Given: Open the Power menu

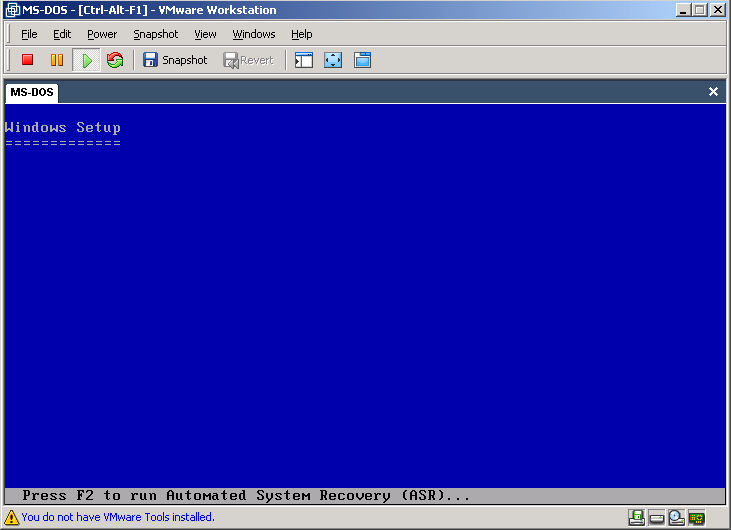Looking at the screenshot, I should (x=102, y=34).
